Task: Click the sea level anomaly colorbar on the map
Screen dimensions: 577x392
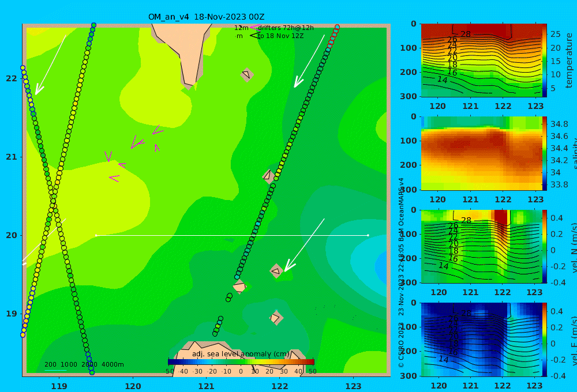Action: pyautogui.click(x=241, y=362)
